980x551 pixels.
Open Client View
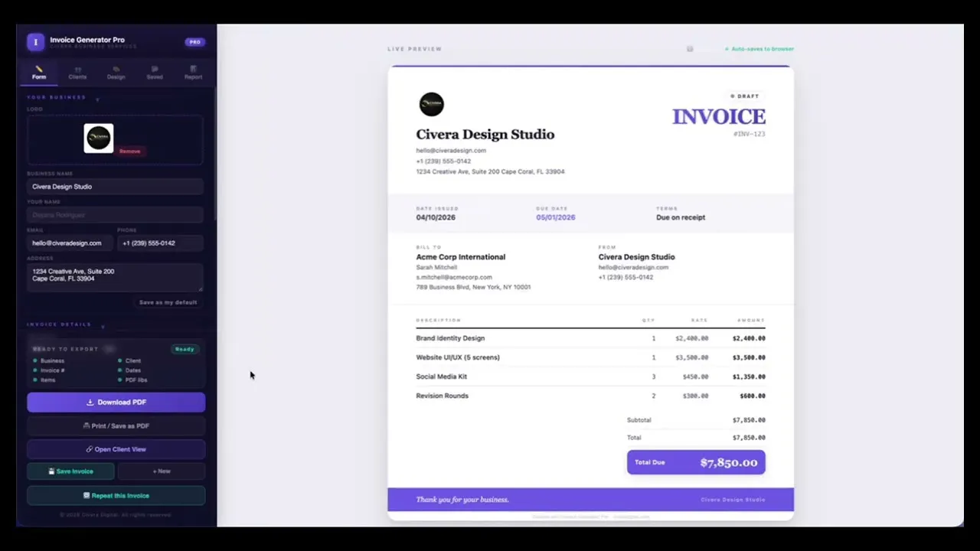click(116, 449)
